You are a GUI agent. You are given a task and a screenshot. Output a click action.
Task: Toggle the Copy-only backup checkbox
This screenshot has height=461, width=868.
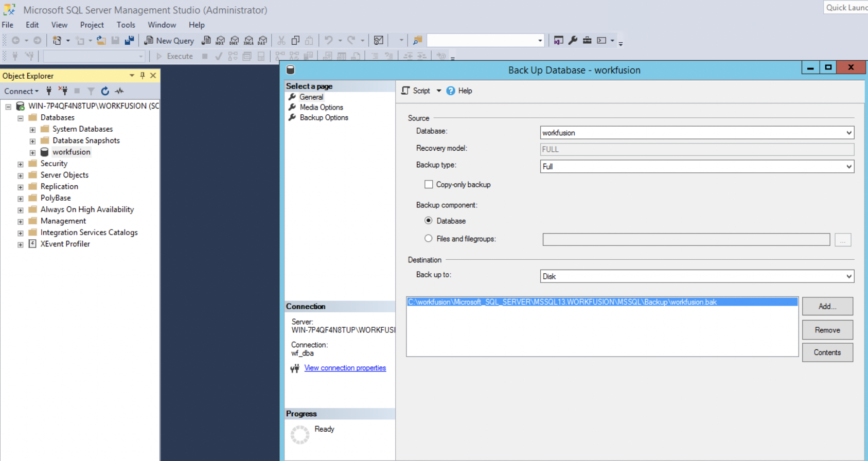click(429, 184)
